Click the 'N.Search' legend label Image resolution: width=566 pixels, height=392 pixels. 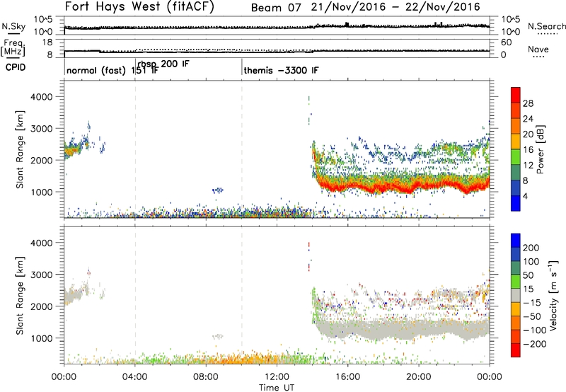point(547,26)
